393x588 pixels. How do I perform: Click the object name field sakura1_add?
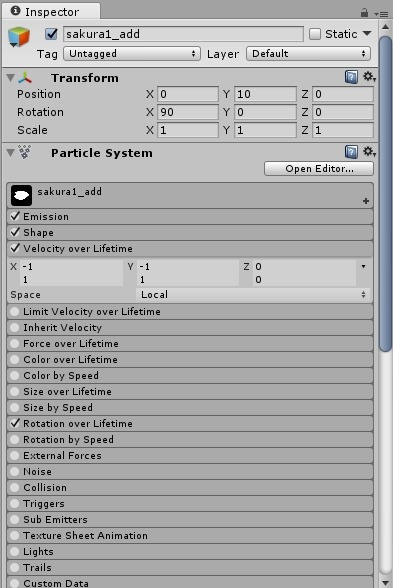(x=183, y=34)
